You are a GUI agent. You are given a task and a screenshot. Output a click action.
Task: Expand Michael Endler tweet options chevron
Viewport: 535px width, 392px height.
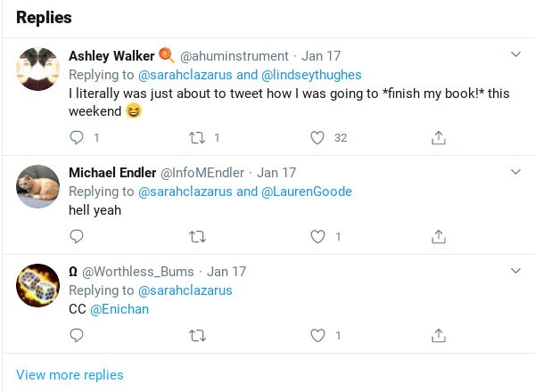point(515,171)
